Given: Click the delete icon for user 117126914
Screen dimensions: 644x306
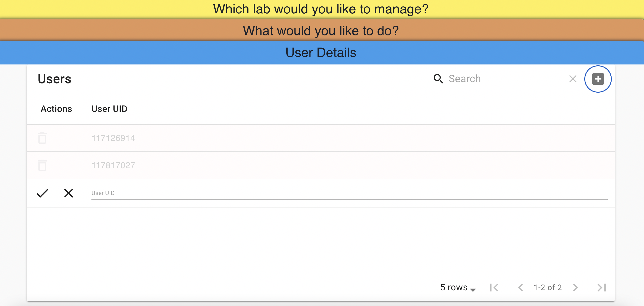Looking at the screenshot, I should pos(42,138).
